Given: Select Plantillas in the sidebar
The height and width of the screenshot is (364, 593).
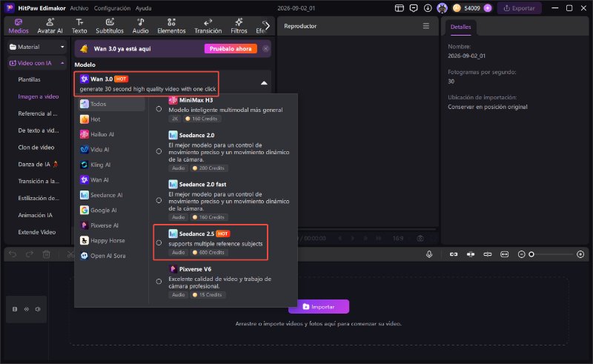Looking at the screenshot, I should coord(29,79).
